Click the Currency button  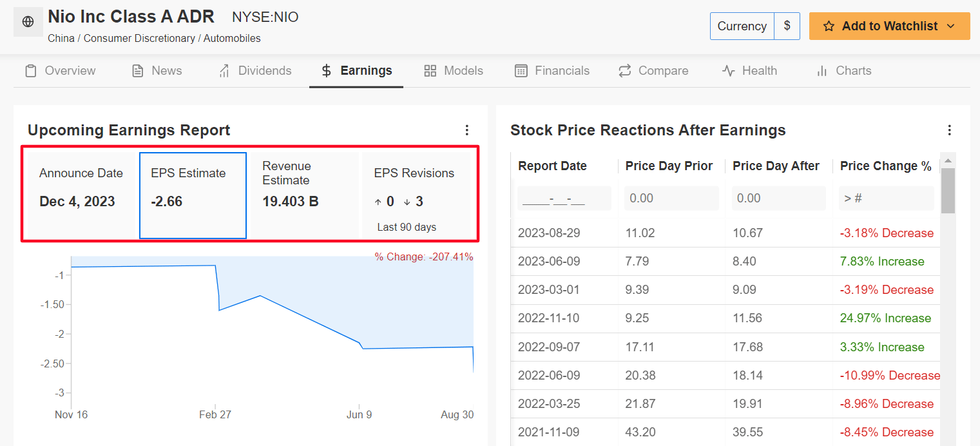[742, 26]
